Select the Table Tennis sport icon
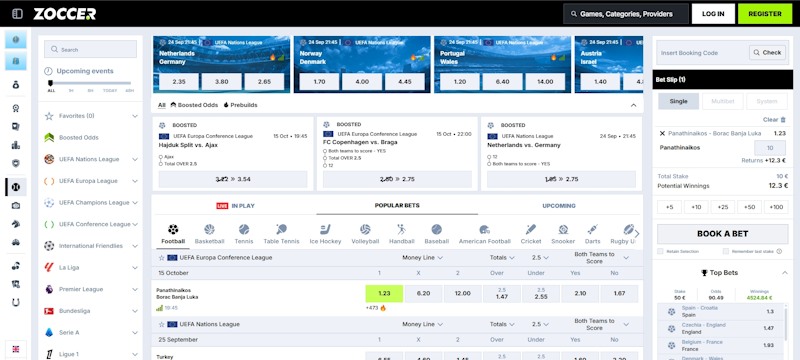This screenshot has width=800, height=360. click(x=281, y=229)
